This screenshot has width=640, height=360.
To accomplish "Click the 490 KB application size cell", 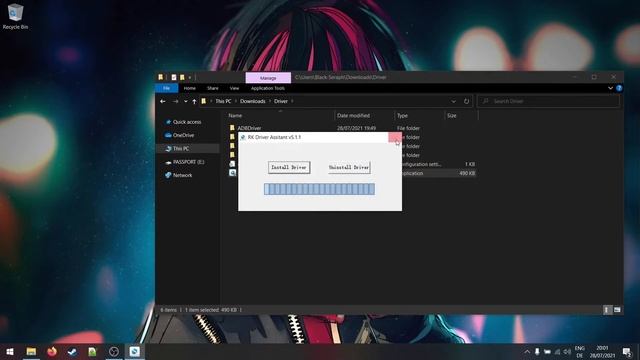I will (467, 173).
